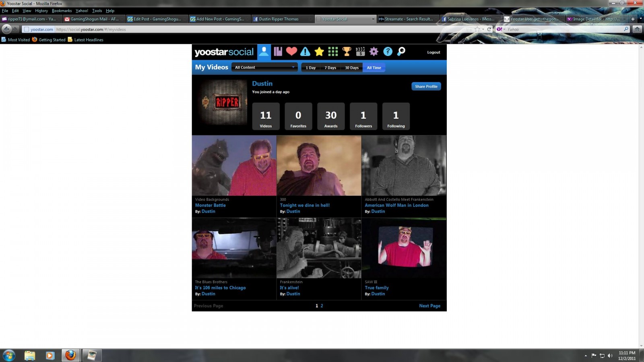Open the Bookmarks menu in Firefox
The height and width of the screenshot is (362, 644).
[x=62, y=11]
